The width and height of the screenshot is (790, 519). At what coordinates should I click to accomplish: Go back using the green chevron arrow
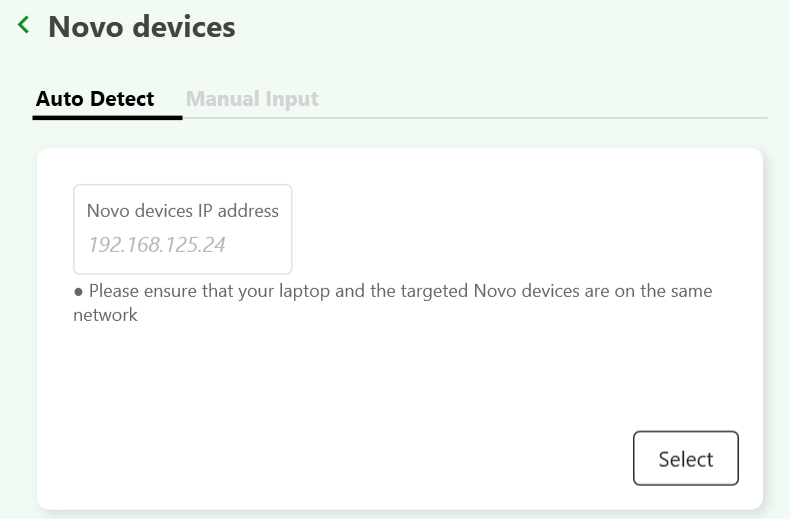pyautogui.click(x=24, y=25)
